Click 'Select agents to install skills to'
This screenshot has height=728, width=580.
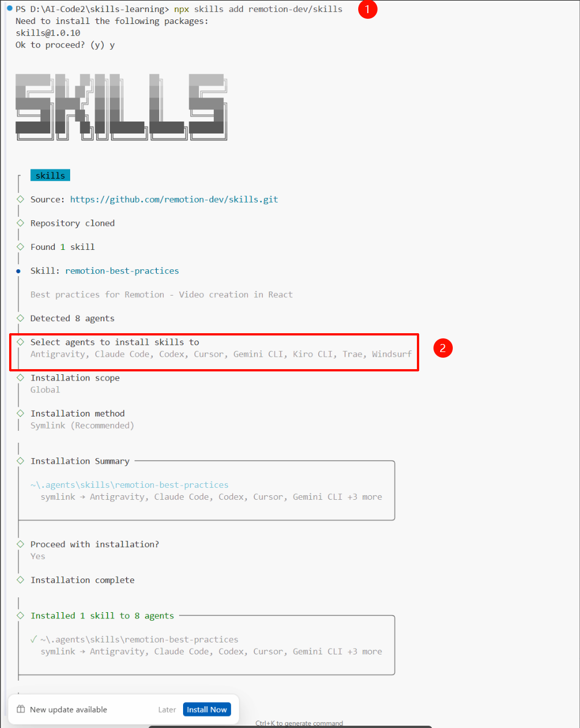click(x=115, y=342)
